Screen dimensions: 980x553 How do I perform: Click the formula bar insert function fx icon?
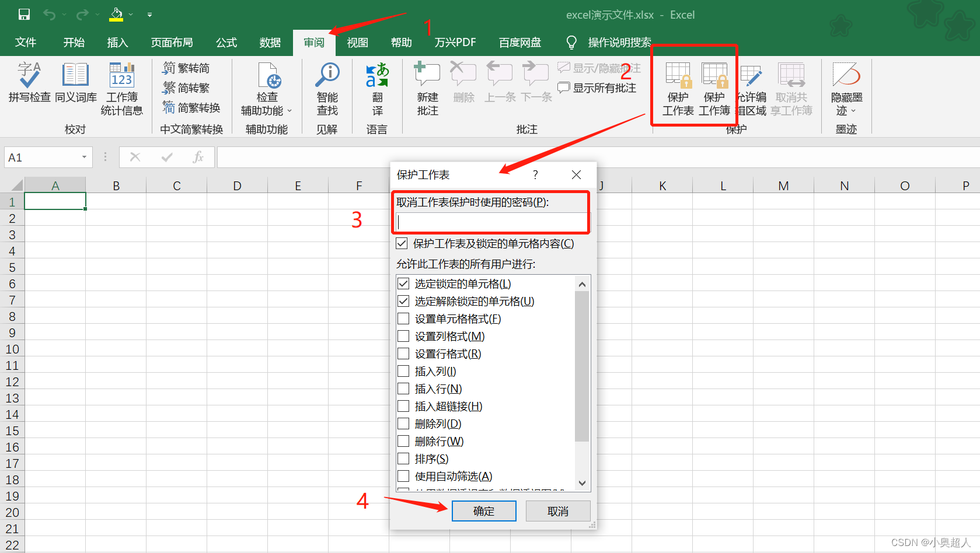[198, 157]
